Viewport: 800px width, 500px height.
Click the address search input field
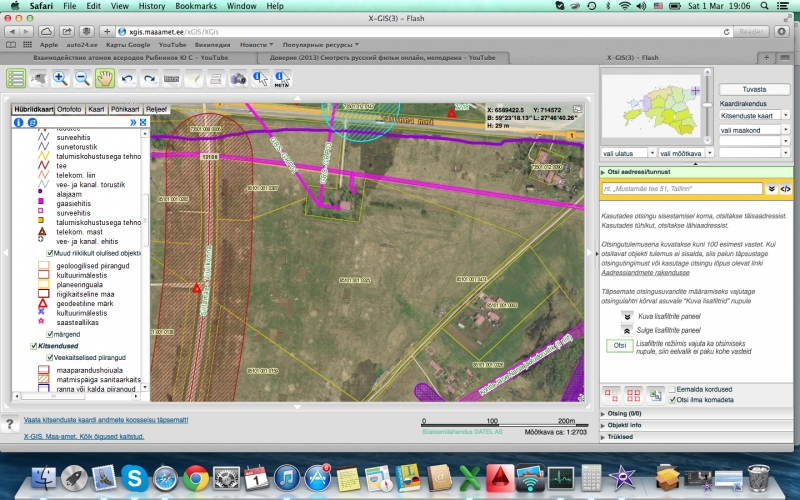coord(682,189)
